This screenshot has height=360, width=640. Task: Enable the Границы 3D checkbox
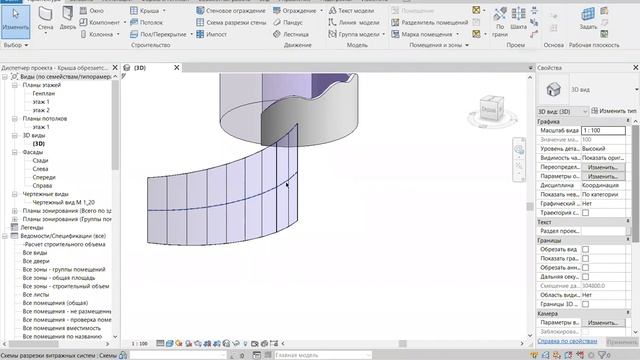[585, 304]
